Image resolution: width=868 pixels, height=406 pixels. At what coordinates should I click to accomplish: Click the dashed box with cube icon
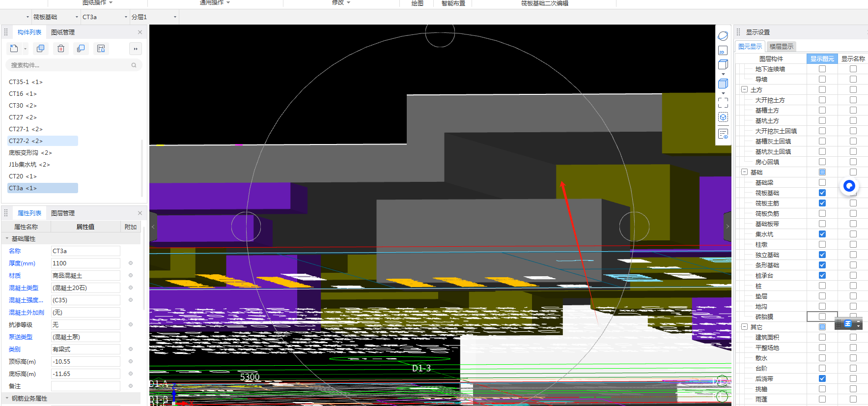[723, 117]
